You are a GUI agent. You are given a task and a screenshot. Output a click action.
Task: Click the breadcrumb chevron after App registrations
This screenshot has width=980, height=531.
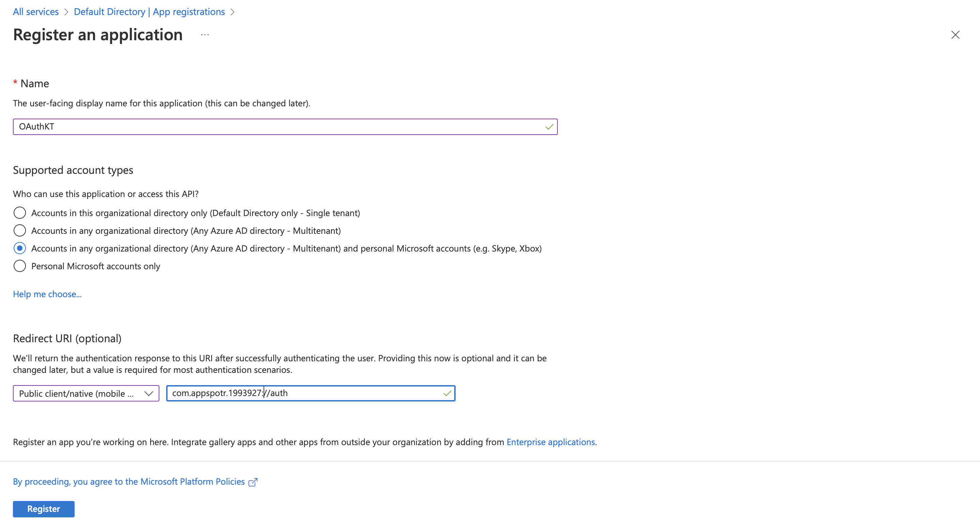click(233, 12)
